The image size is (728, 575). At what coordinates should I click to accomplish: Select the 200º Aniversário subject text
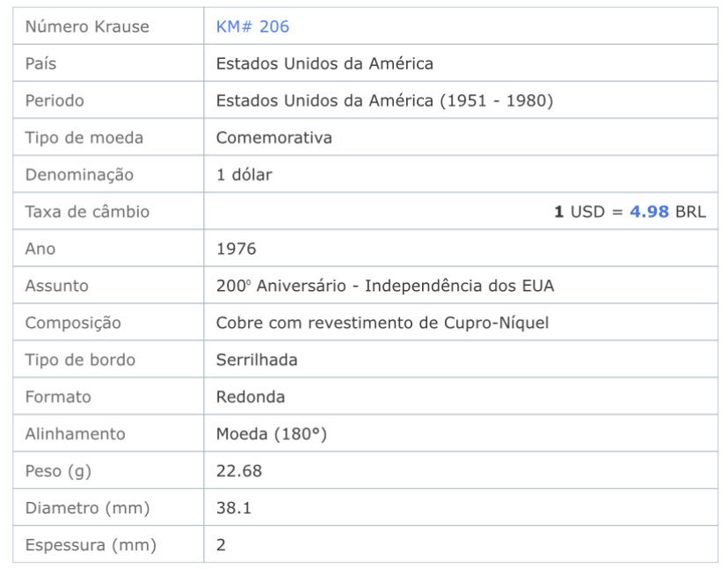click(x=385, y=286)
